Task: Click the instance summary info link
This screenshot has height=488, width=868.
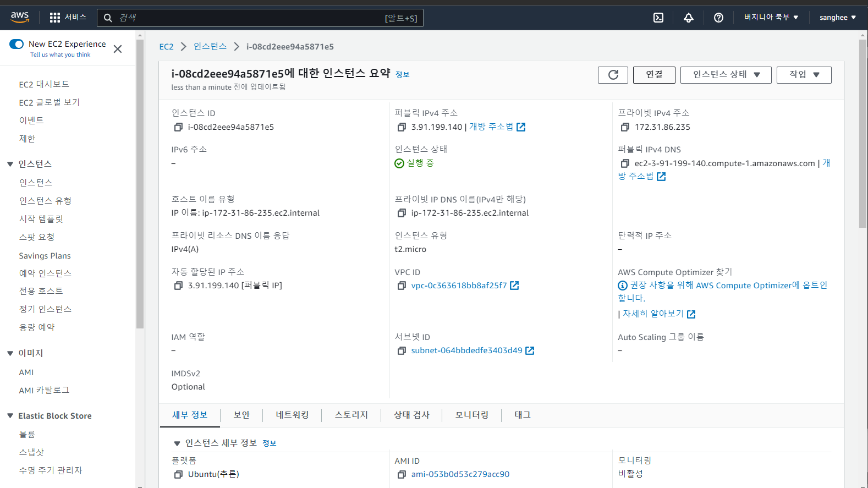Action: tap(403, 75)
